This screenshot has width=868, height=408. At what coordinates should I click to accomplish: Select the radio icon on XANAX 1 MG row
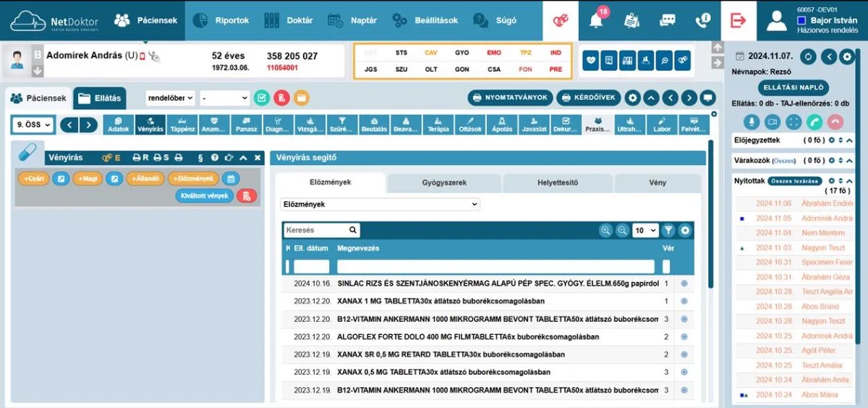pos(684,301)
